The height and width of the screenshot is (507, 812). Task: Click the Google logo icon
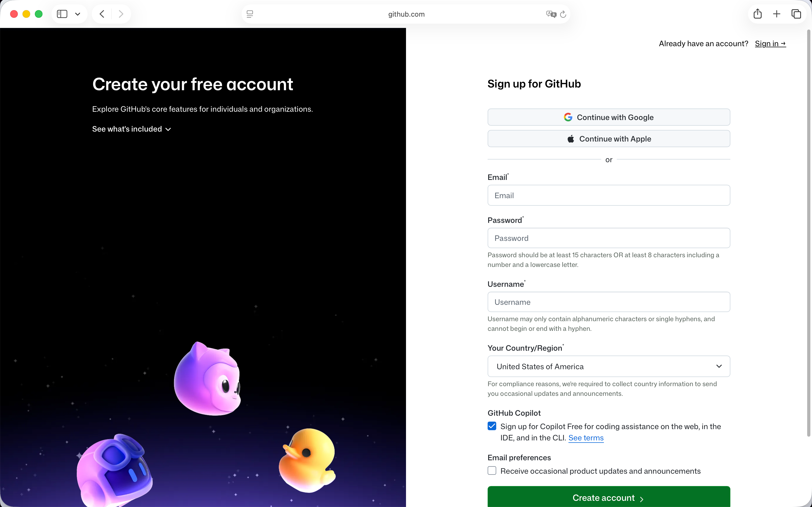click(568, 117)
